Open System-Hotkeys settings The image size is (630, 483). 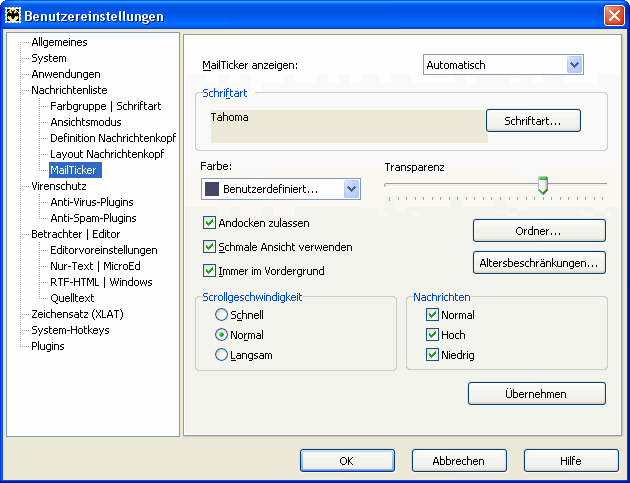70,330
